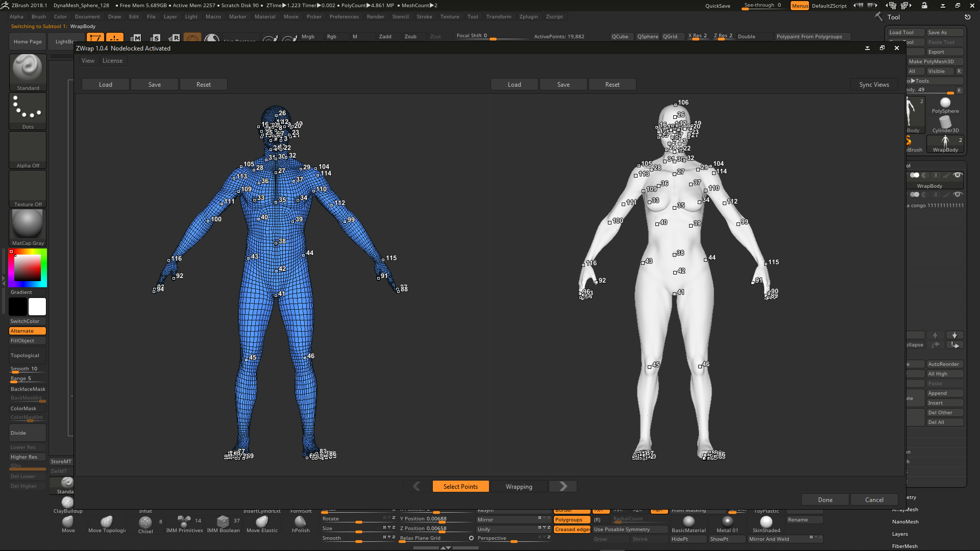Select the PolySphere tool
The height and width of the screenshot is (551, 980).
(x=945, y=105)
